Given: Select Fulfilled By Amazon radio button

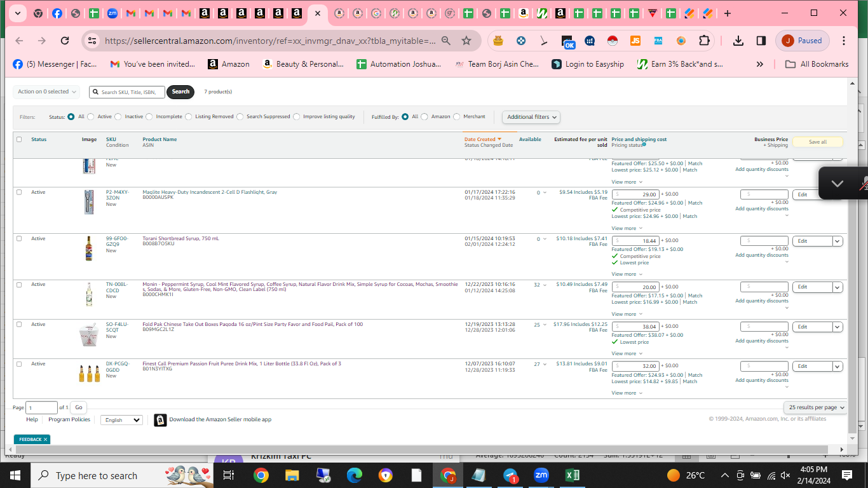Looking at the screenshot, I should coord(424,117).
